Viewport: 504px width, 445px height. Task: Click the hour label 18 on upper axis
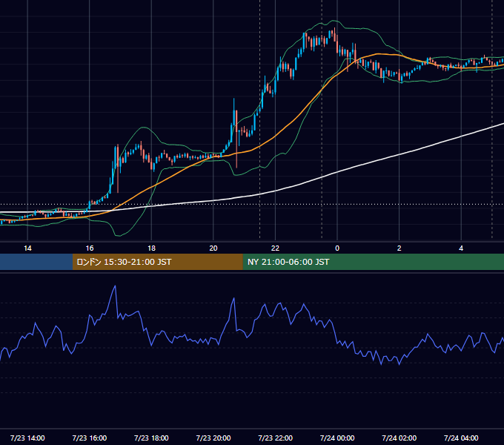click(x=151, y=248)
